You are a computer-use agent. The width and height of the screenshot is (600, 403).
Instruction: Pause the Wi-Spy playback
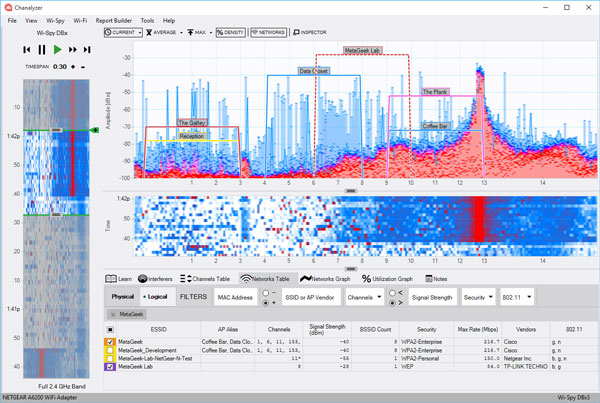pos(42,50)
